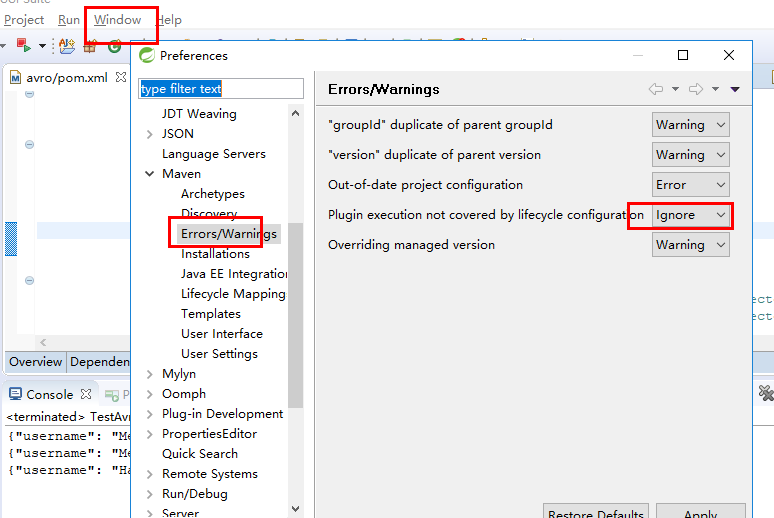This screenshot has height=518, width=774.
Task: Click the "<terminated> TestAv" console header text
Action: click(68, 417)
